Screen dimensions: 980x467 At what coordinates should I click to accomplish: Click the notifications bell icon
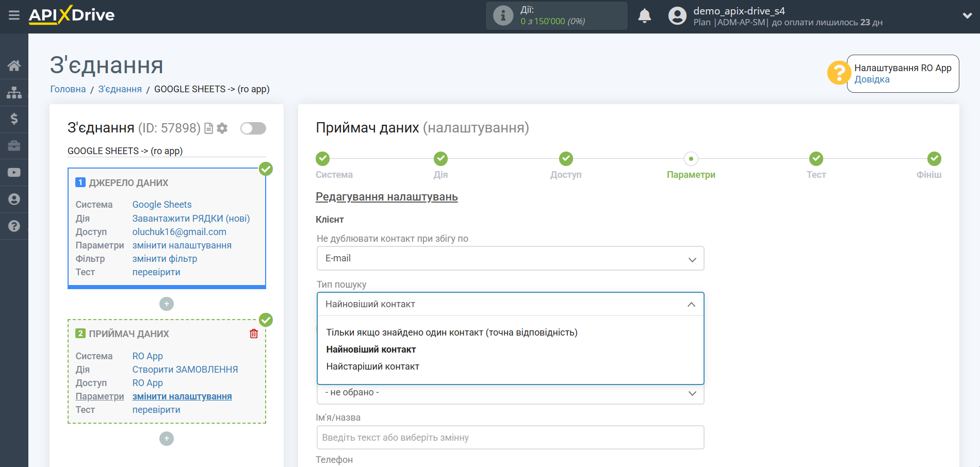[x=644, y=16]
